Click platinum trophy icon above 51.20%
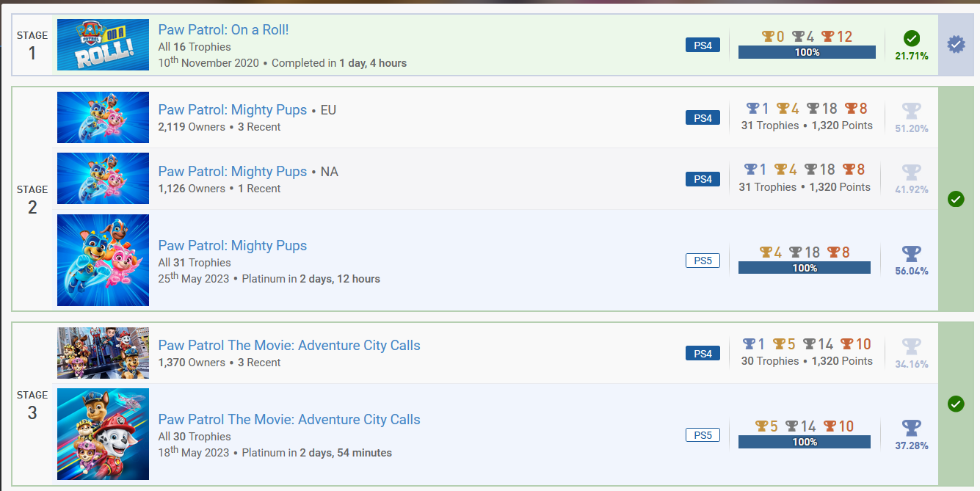 pos(911,111)
